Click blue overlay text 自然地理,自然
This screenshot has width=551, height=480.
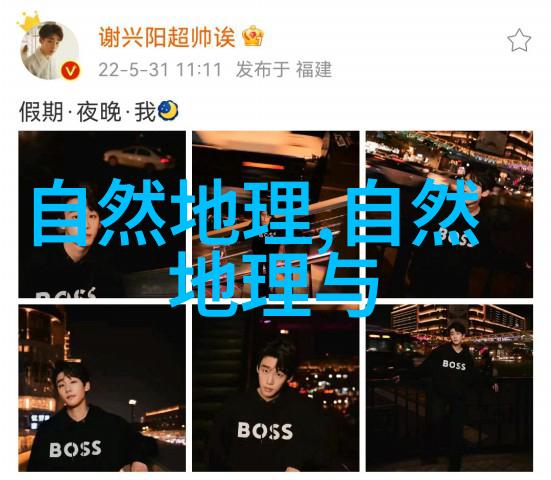tap(257, 213)
